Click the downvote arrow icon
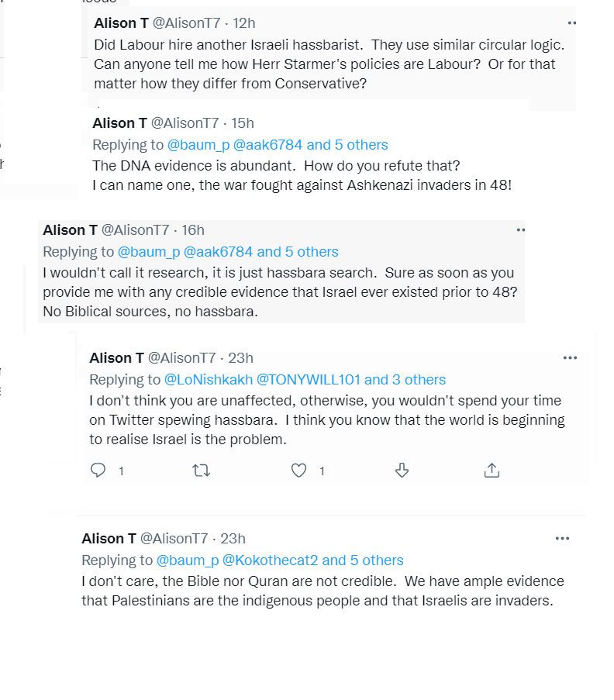Screen dimensions: 614x700 click(x=402, y=470)
